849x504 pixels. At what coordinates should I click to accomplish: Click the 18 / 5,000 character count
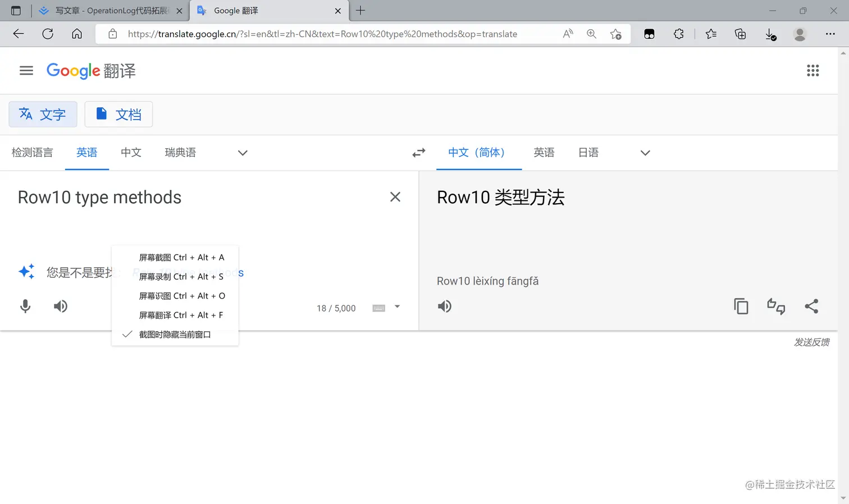point(336,309)
